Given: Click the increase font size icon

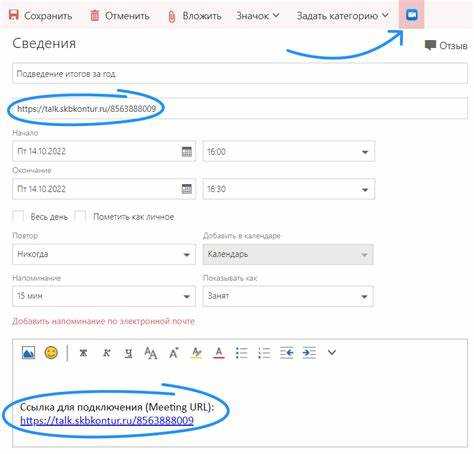Looking at the screenshot, I should [174, 353].
